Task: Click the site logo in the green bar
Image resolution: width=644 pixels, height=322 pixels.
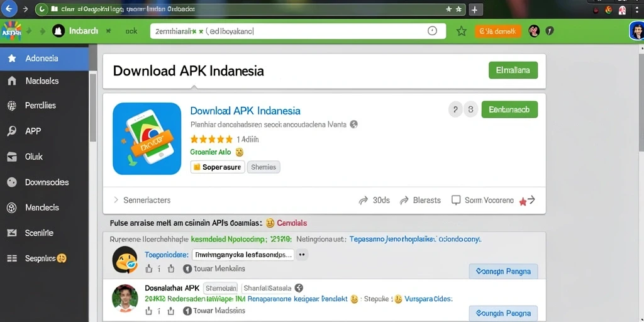Action: (11, 31)
